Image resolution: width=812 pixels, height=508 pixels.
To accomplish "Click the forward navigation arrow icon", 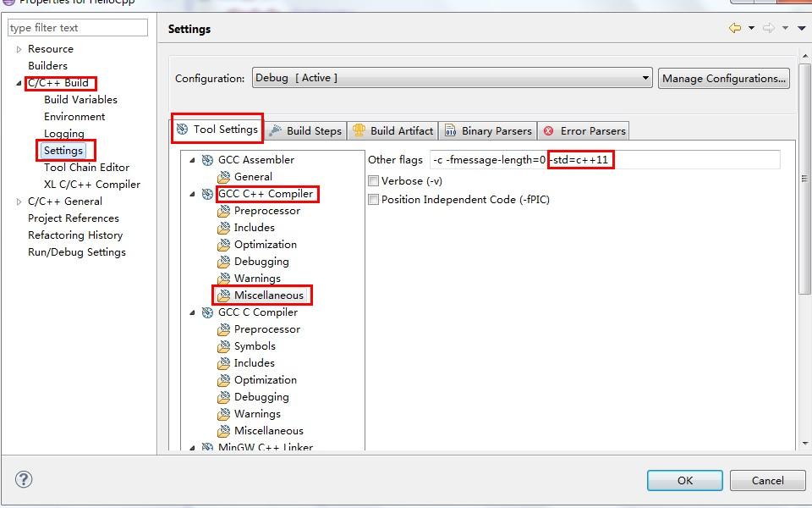I will 769,28.
